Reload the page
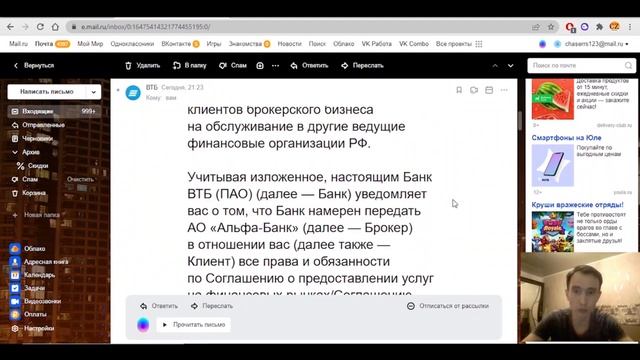This screenshot has width=640, height=360. click(40, 27)
